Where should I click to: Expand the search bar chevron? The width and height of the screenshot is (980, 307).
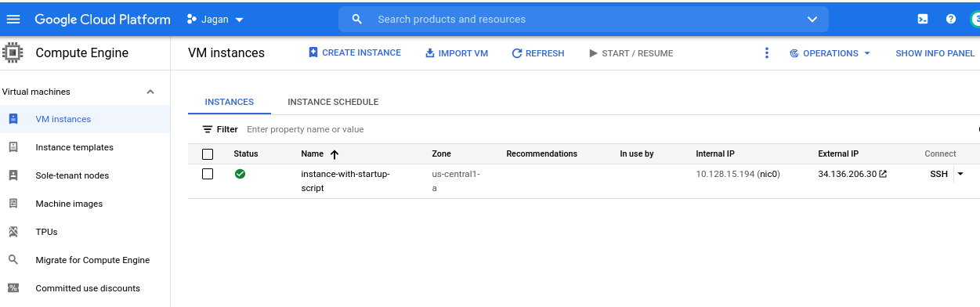point(812,19)
